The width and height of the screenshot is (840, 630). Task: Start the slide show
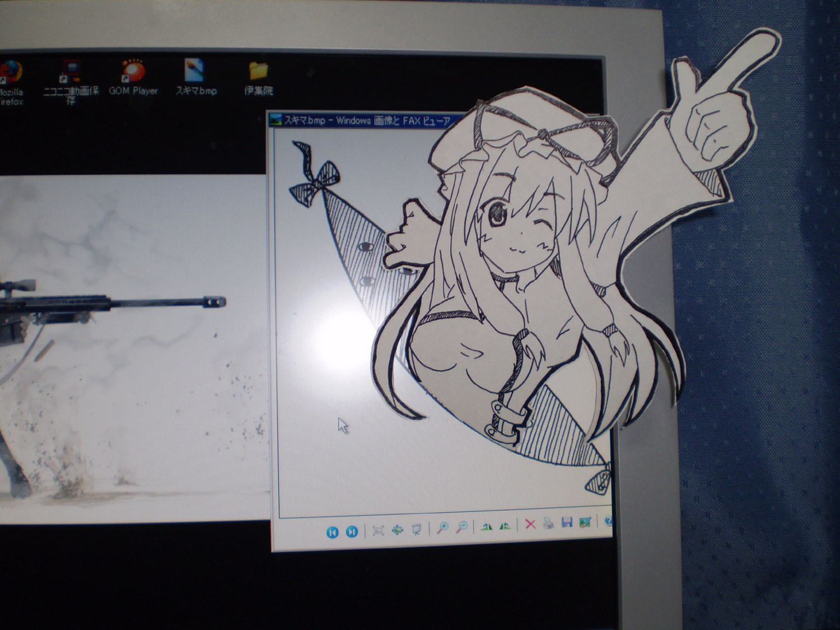tap(416, 529)
